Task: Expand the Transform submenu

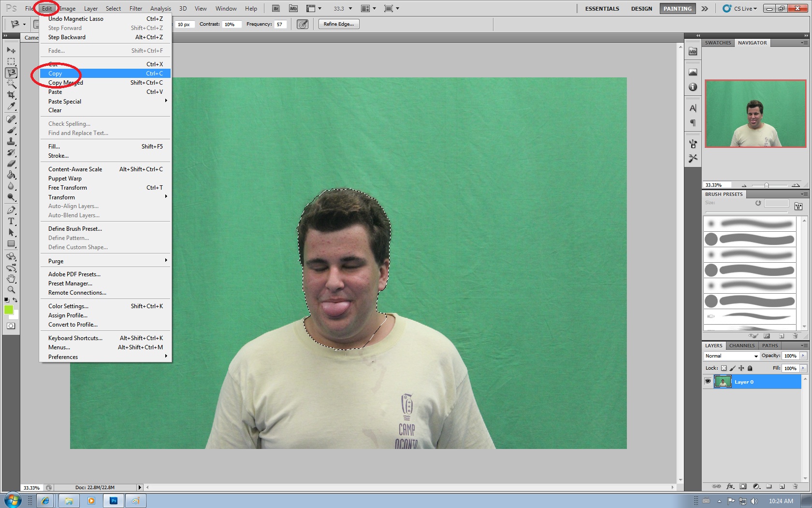Action: [105, 197]
